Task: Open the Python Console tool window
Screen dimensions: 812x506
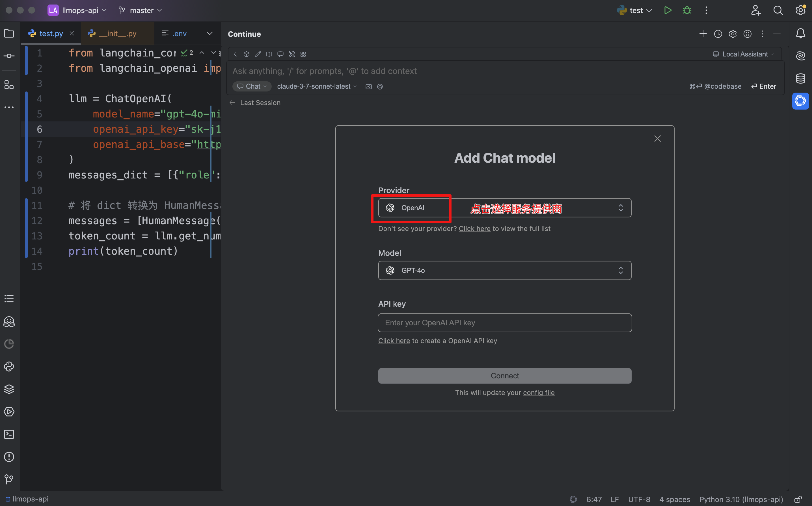Action: point(9,367)
